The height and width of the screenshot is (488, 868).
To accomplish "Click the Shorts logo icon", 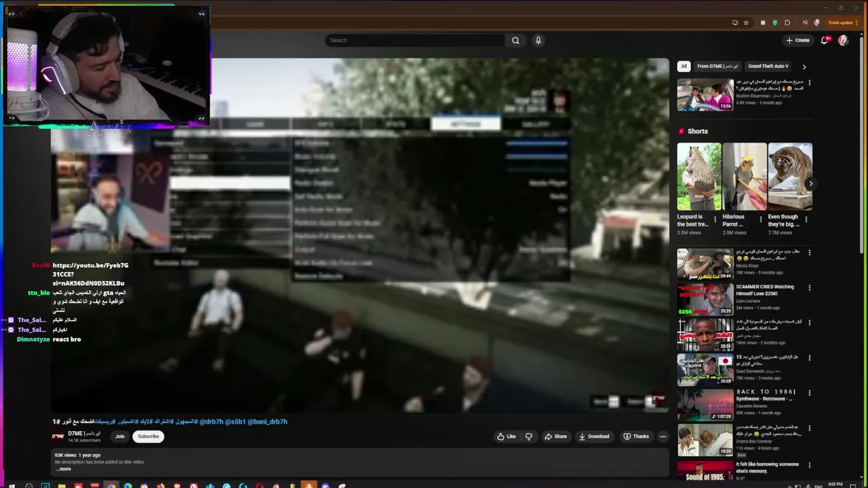I will 681,131.
